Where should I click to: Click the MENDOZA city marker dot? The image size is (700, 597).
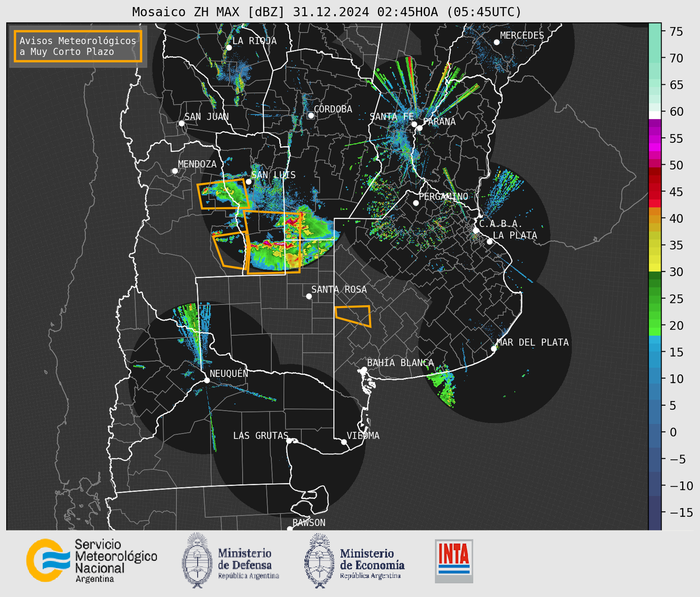tap(175, 171)
